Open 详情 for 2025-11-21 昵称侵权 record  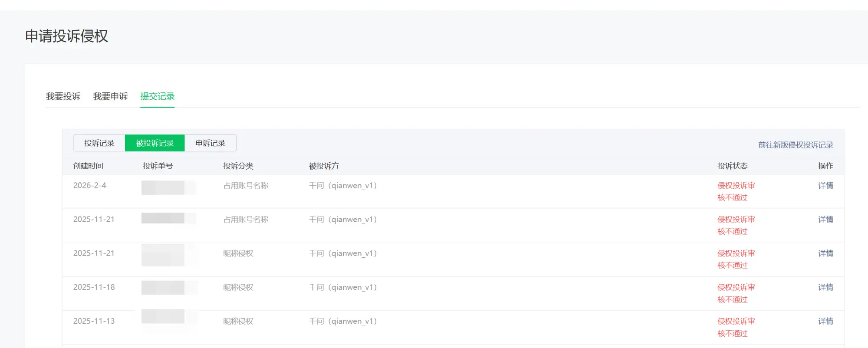[x=825, y=253]
